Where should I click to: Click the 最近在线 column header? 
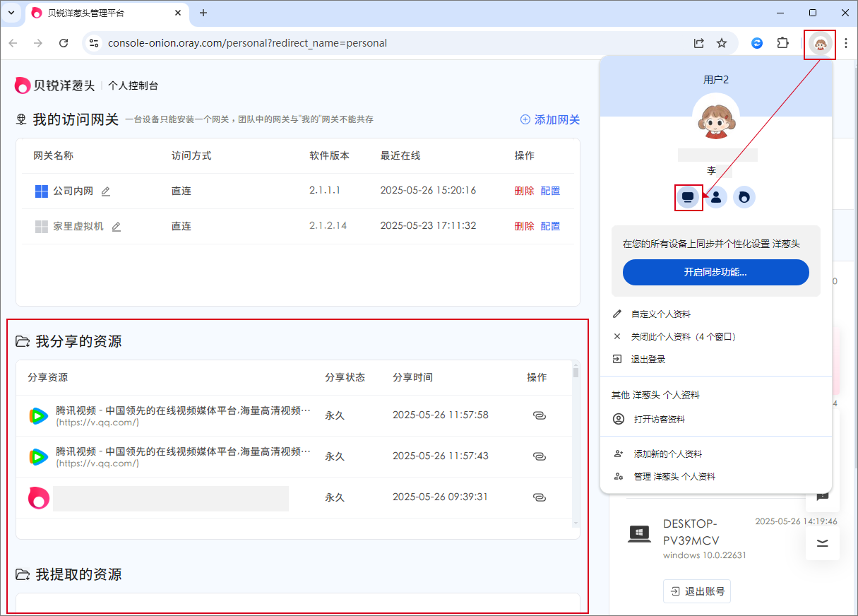click(400, 155)
